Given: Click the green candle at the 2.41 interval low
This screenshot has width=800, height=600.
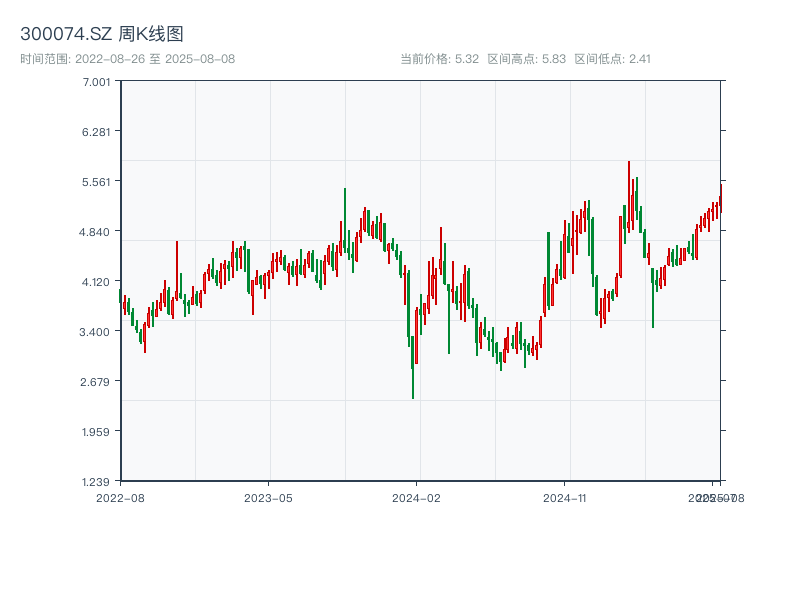Looking at the screenshot, I should [x=413, y=367].
